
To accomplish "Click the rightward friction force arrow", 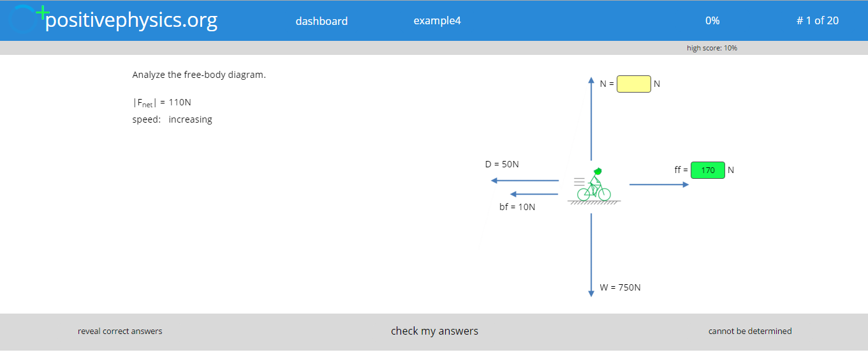I will pyautogui.click(x=659, y=185).
